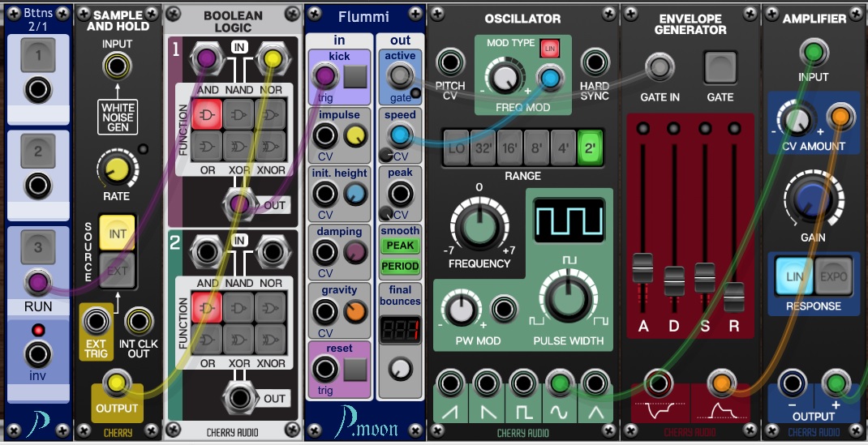
Task: Click the GAIN knob on Amplifier
Action: point(813,199)
